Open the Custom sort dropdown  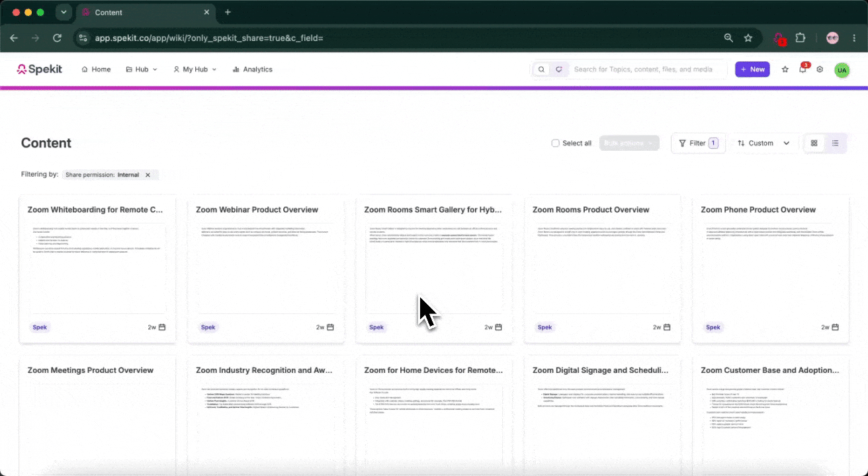coord(764,143)
